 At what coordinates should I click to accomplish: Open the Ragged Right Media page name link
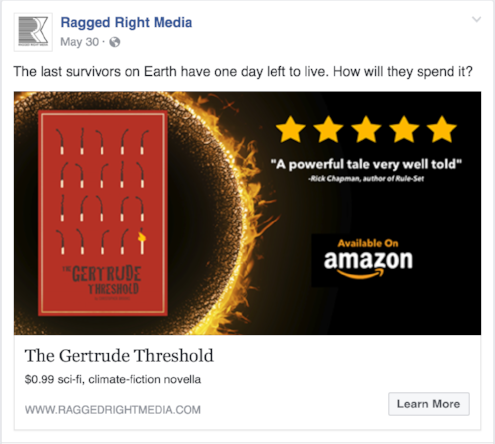pos(126,23)
